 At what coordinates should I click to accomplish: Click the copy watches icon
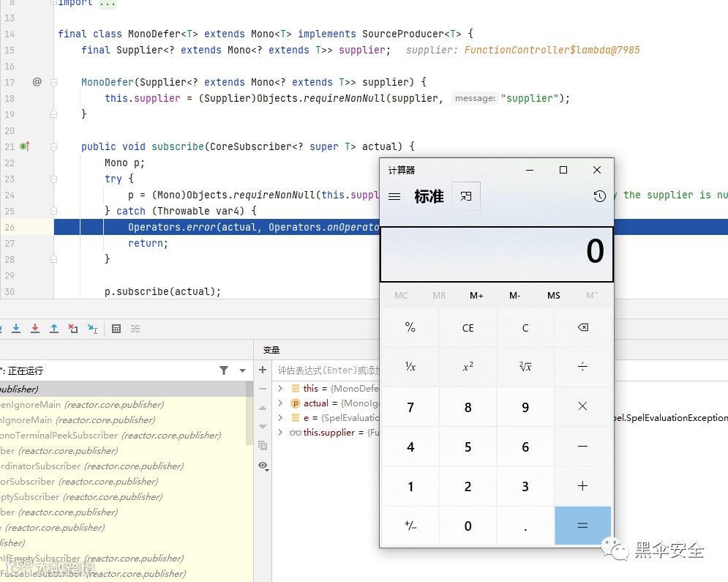(x=263, y=446)
